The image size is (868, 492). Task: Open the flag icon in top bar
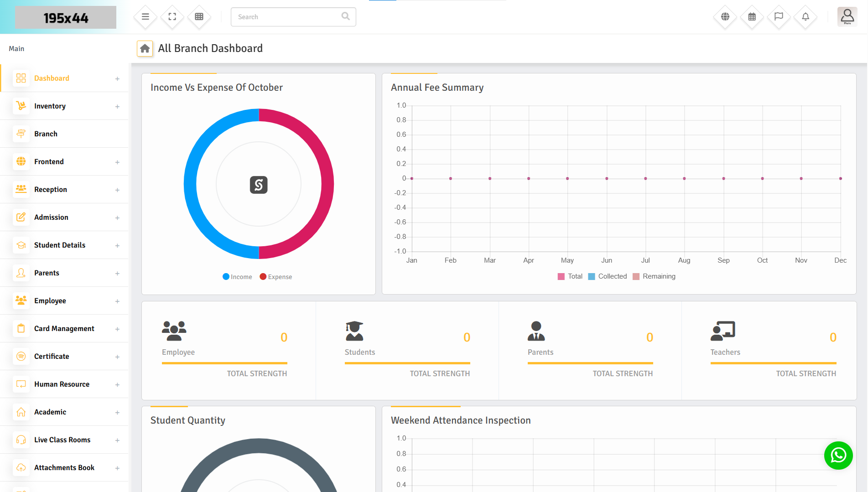tap(779, 17)
